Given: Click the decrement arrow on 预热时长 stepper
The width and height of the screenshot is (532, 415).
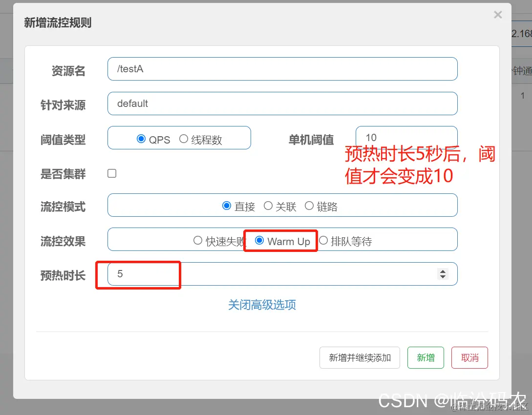Looking at the screenshot, I should point(443,277).
